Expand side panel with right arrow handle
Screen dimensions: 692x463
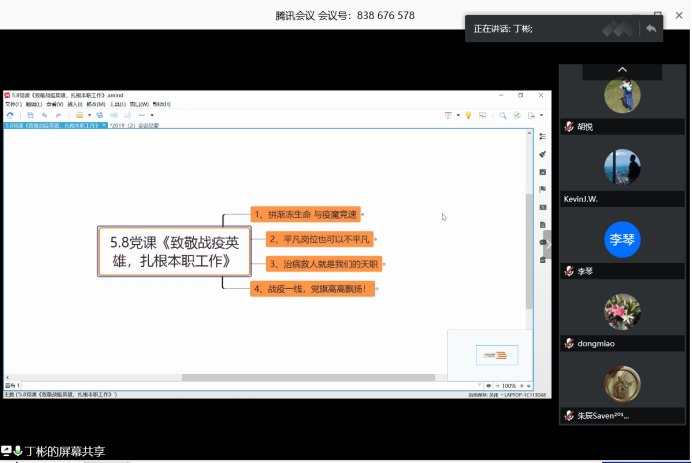point(548,243)
